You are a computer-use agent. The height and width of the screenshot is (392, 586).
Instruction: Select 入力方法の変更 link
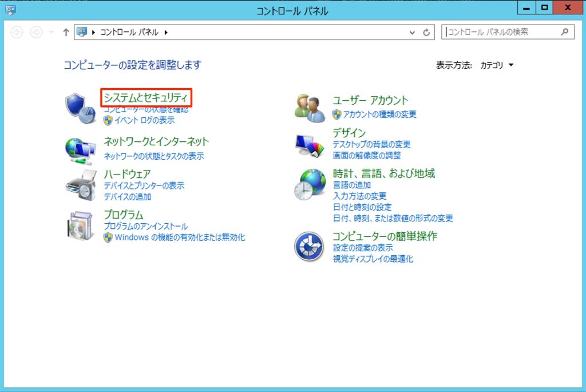[359, 196]
